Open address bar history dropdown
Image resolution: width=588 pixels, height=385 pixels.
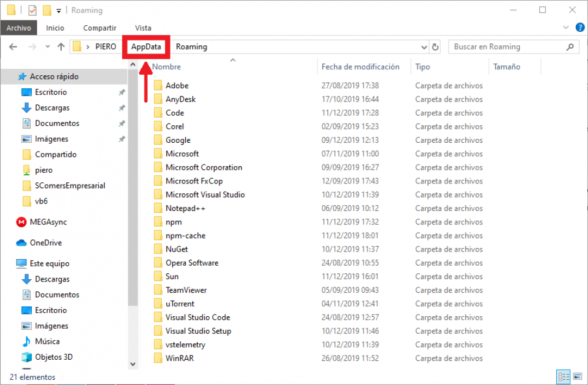coord(424,47)
